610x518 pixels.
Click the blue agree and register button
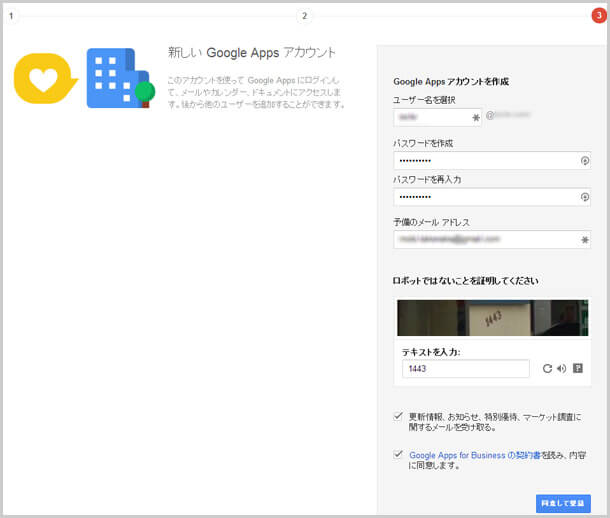pos(563,503)
